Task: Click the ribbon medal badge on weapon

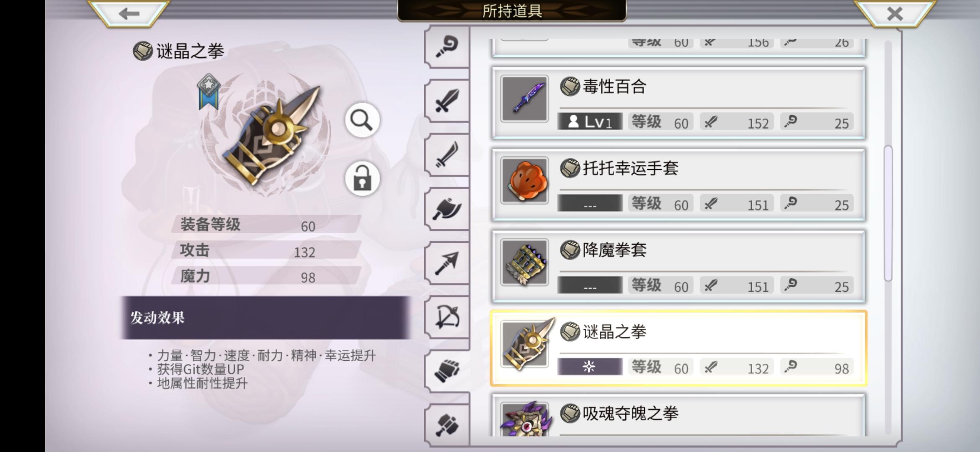Action: (x=209, y=92)
